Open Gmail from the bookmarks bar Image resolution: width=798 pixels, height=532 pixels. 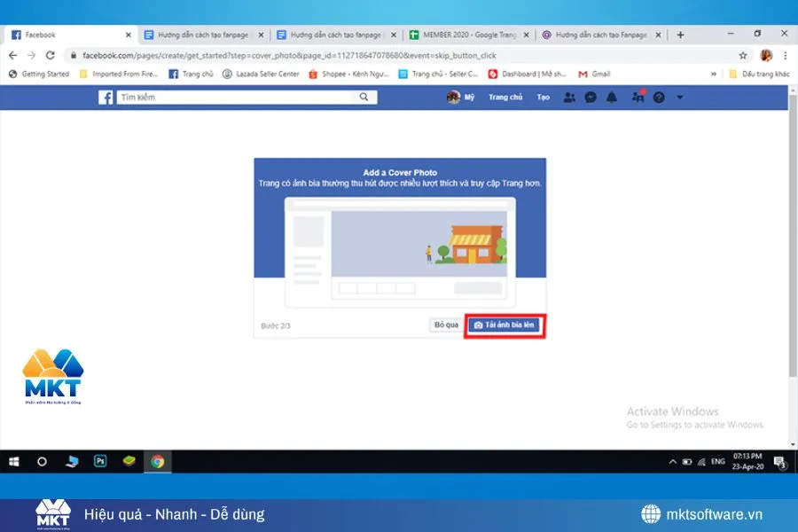[592, 74]
